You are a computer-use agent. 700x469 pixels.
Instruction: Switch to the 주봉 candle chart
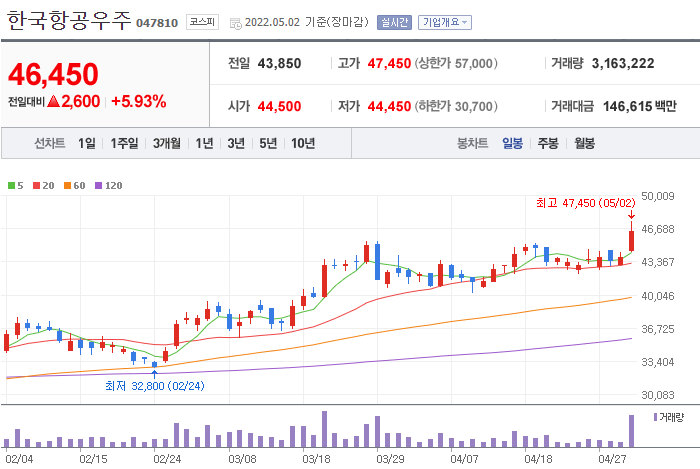tap(548, 143)
